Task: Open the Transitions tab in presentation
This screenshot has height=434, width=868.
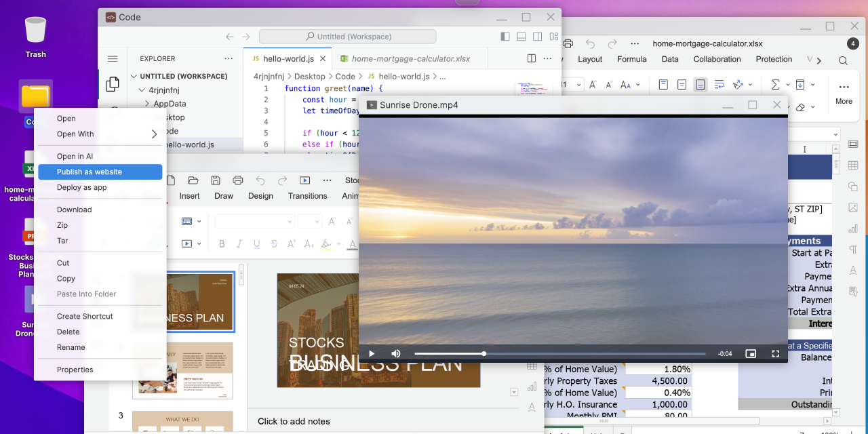Action: pyautogui.click(x=307, y=196)
